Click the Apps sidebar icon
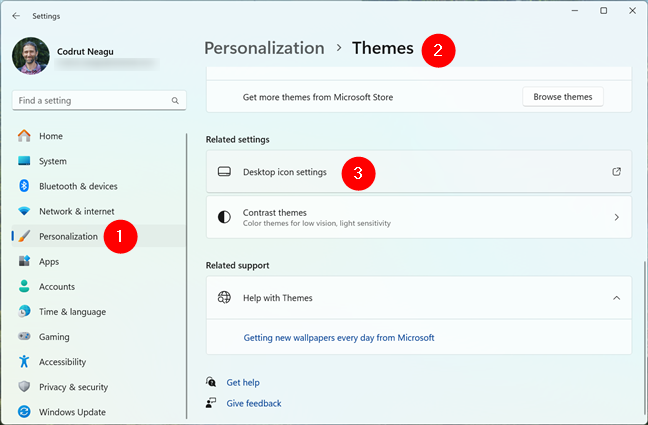The image size is (648, 425). pyautogui.click(x=24, y=261)
